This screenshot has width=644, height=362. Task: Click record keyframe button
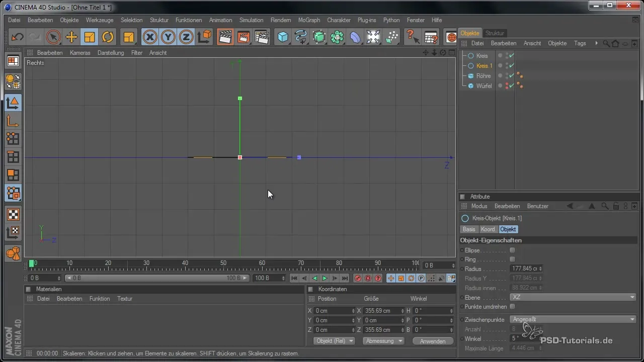point(358,278)
